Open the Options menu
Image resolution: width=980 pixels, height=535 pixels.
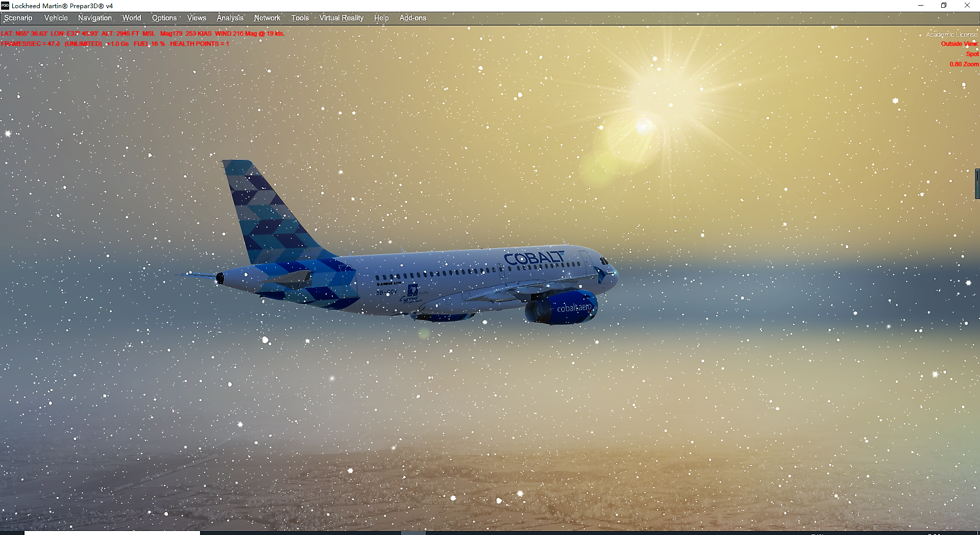[x=164, y=18]
